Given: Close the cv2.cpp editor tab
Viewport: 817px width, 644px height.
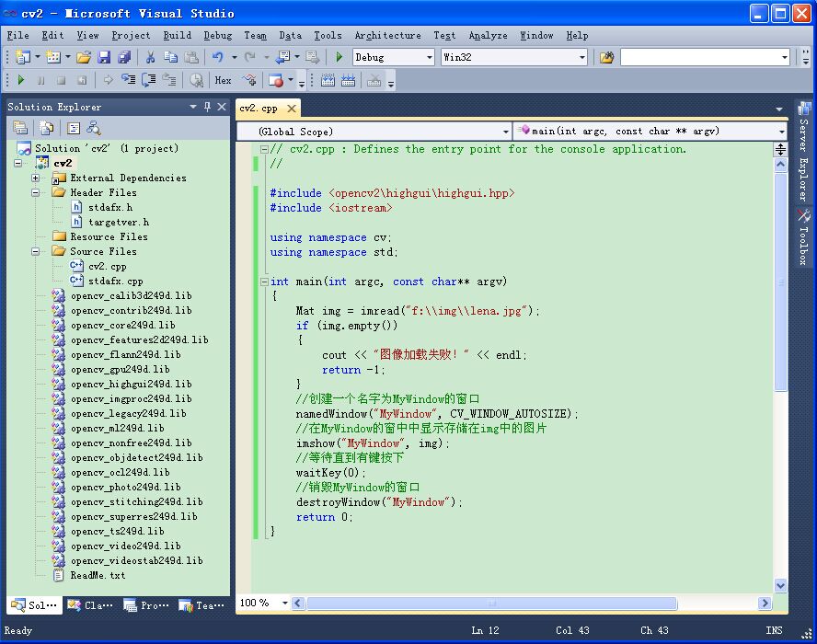Looking at the screenshot, I should [x=292, y=109].
